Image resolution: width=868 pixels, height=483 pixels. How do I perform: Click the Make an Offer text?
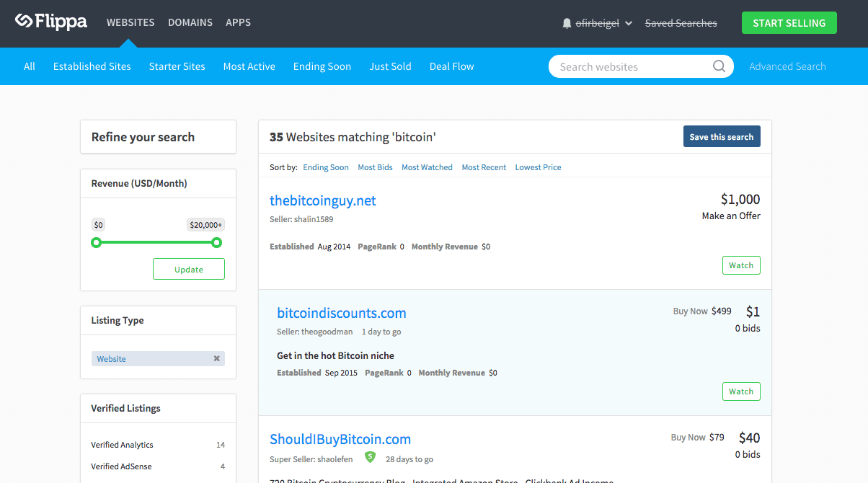[x=731, y=216]
